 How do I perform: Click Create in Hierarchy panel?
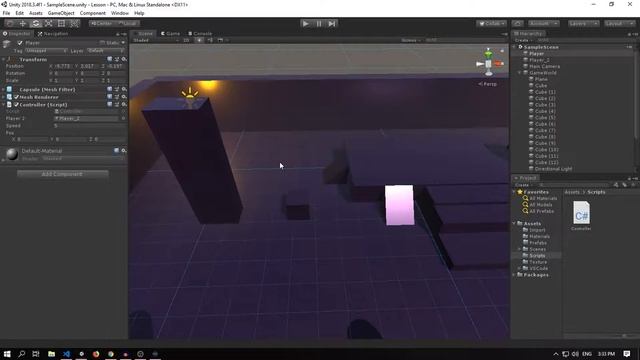(522, 40)
